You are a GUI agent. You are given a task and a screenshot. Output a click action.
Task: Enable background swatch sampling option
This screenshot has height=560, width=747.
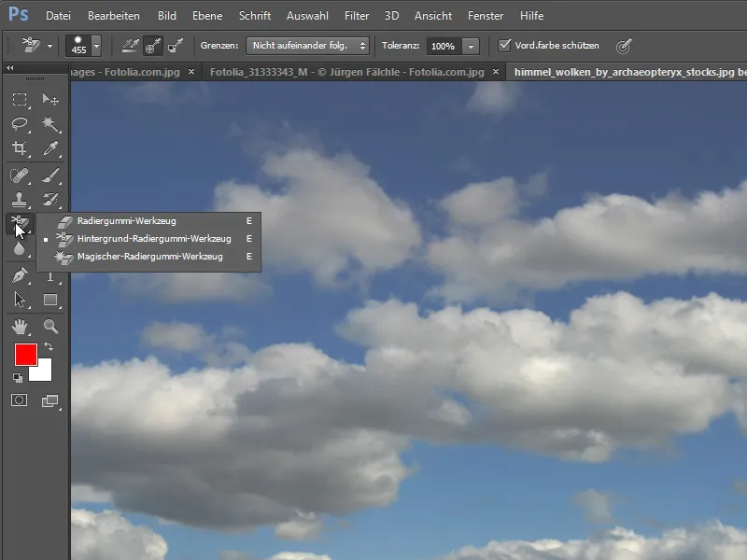click(176, 46)
